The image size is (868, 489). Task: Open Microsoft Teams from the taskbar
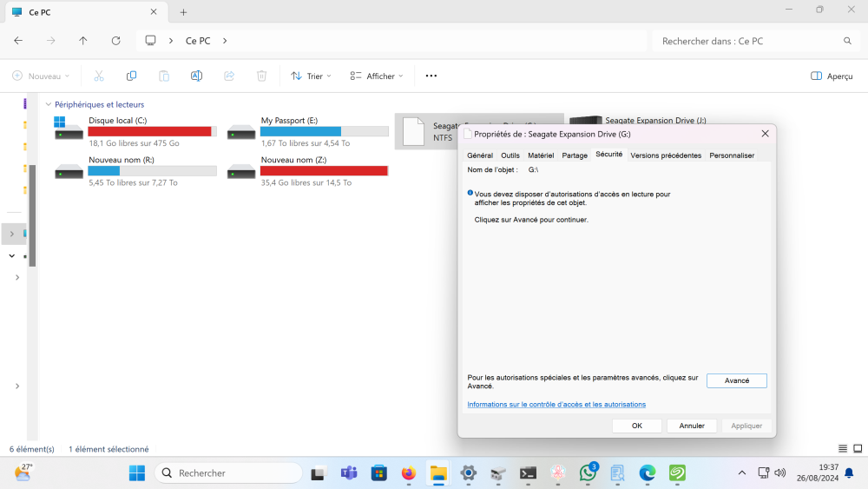349,473
